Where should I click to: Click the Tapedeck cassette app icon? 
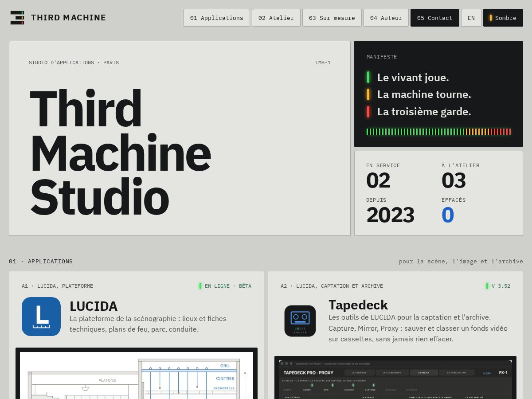click(x=300, y=321)
